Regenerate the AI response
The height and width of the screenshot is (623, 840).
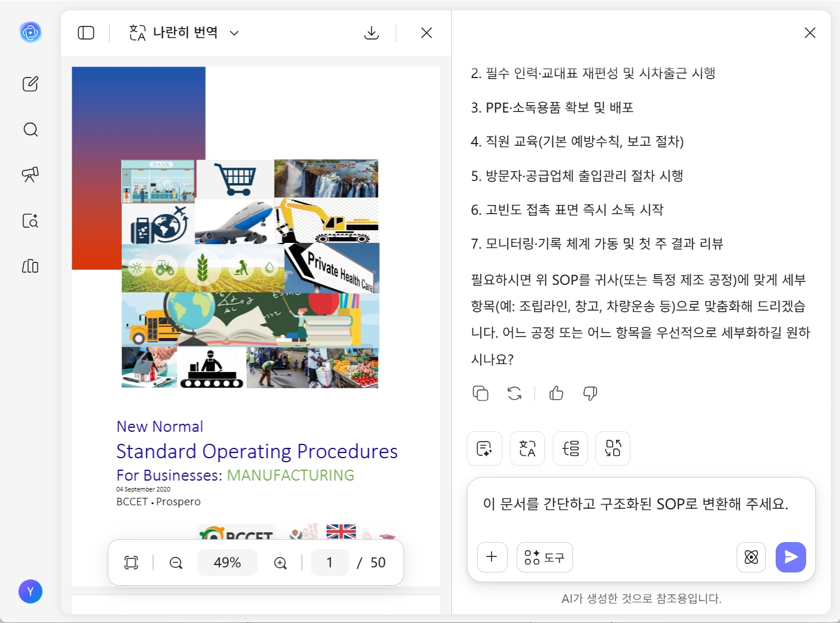click(x=514, y=393)
